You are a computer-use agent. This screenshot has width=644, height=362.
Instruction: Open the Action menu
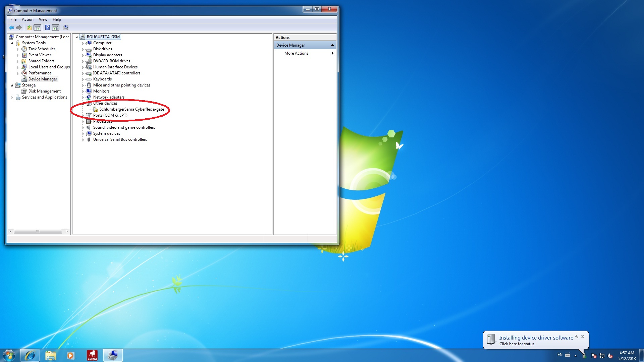point(28,19)
